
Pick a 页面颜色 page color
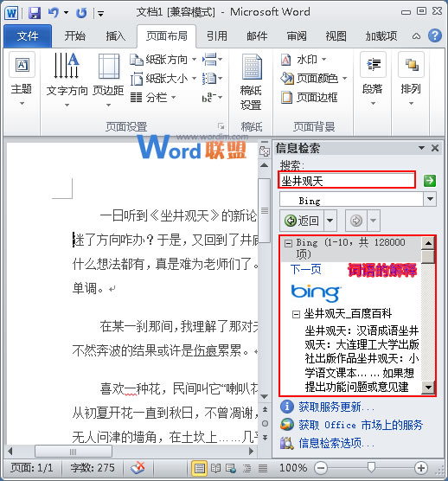(x=314, y=79)
